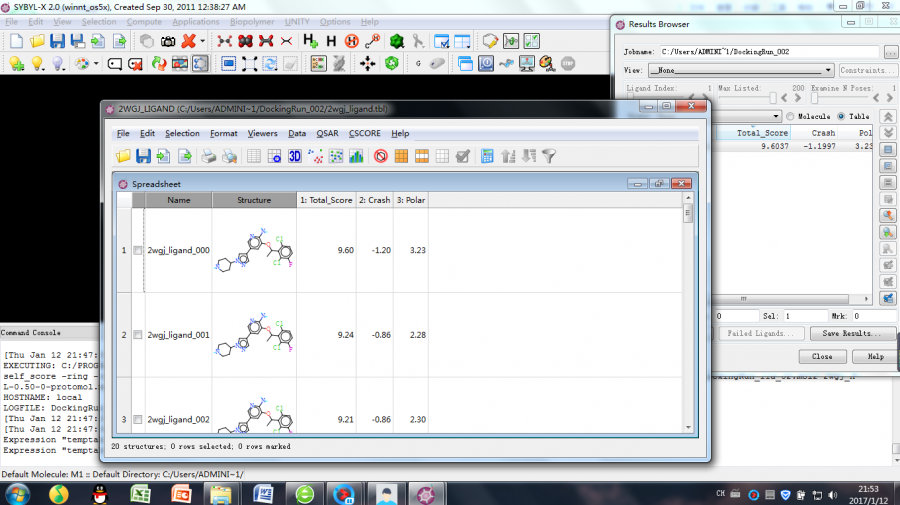This screenshot has height=505, width=900.
Task: Open the 3D viewer in spreadsheet toolbar
Action: 294,156
